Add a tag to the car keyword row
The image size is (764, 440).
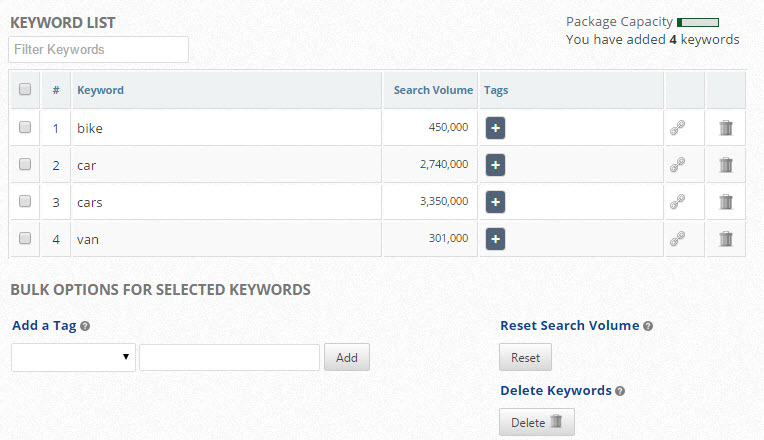pos(495,165)
